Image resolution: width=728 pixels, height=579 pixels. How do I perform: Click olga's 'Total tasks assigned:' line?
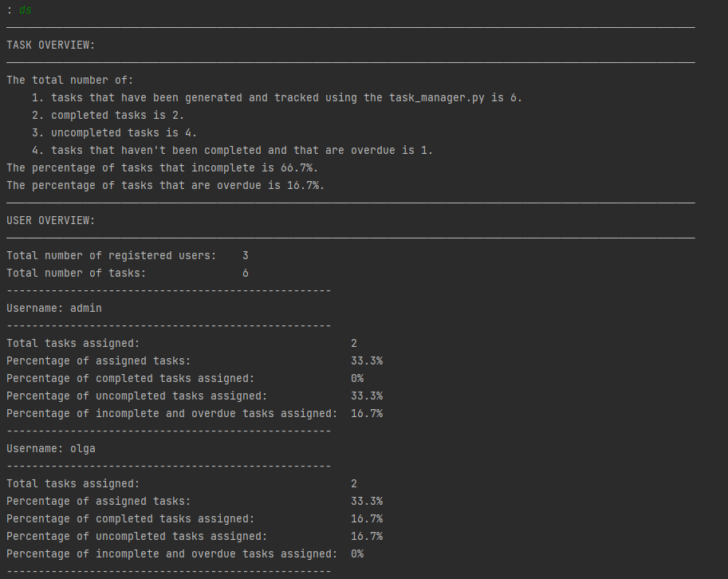click(182, 484)
